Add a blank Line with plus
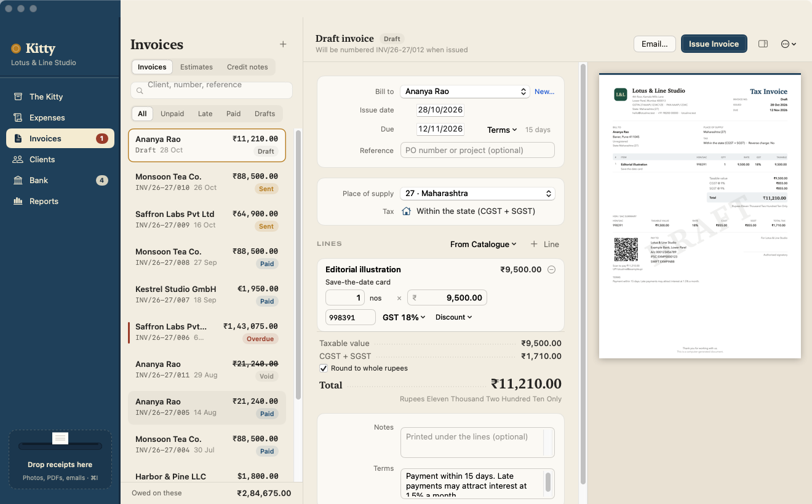812x504 pixels. click(545, 244)
